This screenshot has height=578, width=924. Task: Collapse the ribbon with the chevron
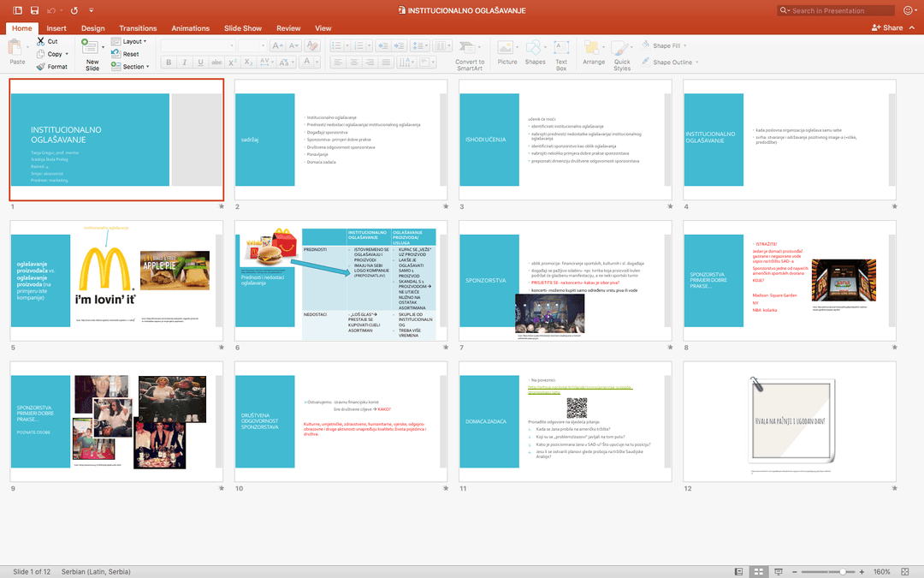pyautogui.click(x=913, y=28)
